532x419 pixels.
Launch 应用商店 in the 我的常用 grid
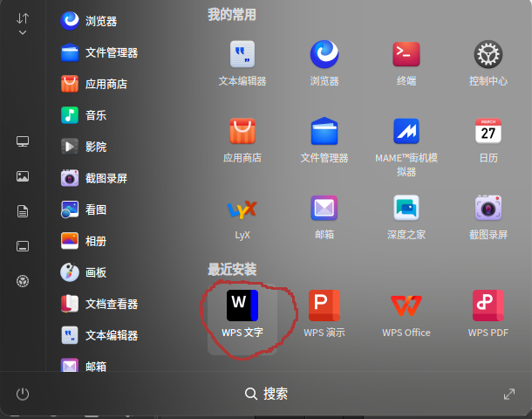pos(242,141)
